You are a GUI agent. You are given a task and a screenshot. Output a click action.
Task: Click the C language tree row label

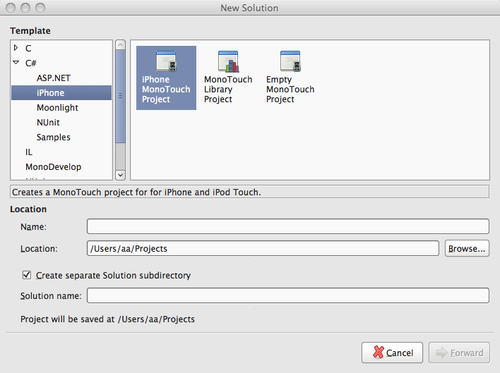28,48
